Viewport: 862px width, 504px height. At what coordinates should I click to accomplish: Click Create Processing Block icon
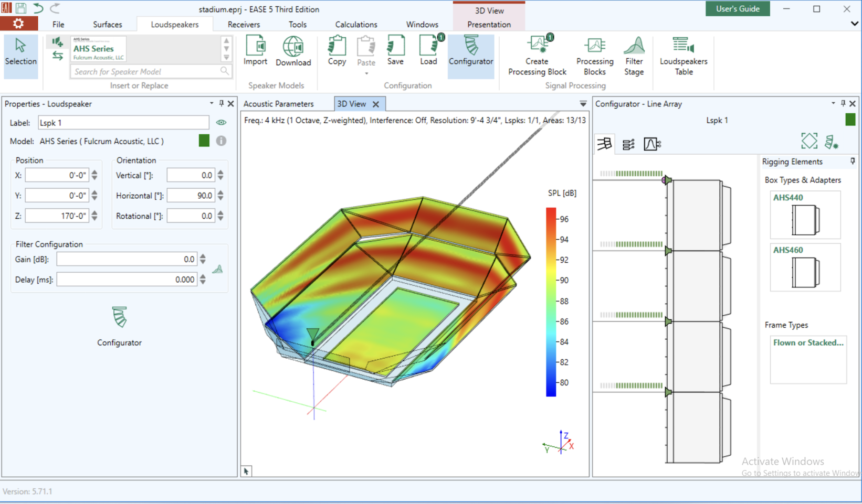(x=537, y=56)
